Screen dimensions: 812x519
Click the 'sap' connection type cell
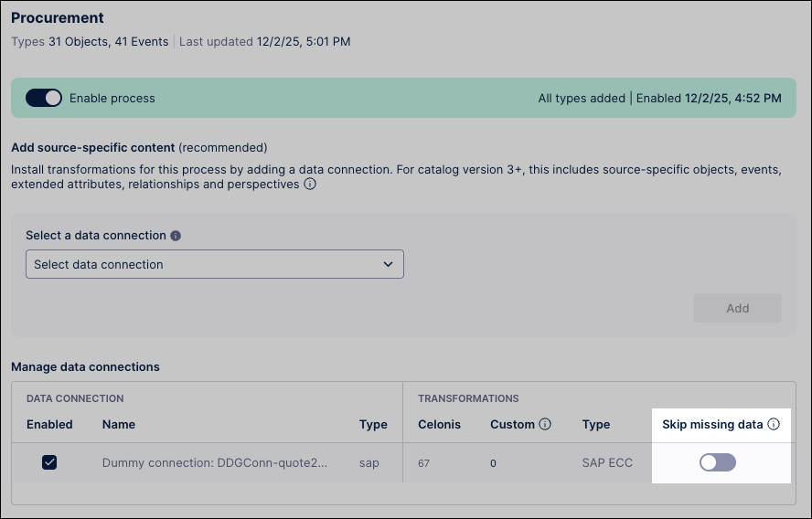click(x=369, y=463)
